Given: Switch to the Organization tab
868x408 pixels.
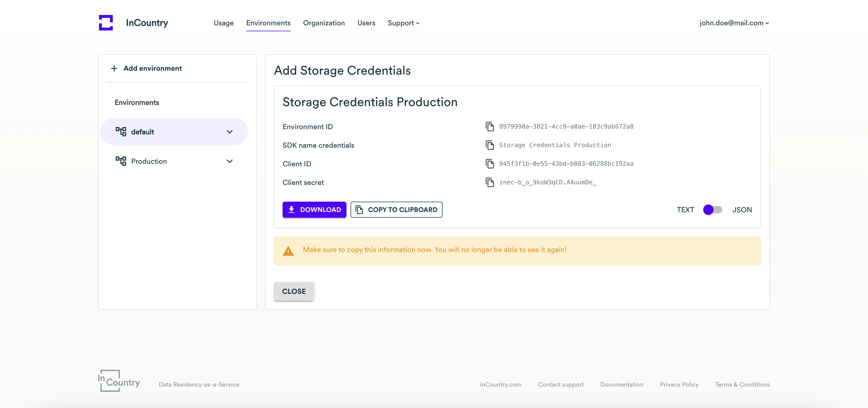Looking at the screenshot, I should tap(323, 23).
